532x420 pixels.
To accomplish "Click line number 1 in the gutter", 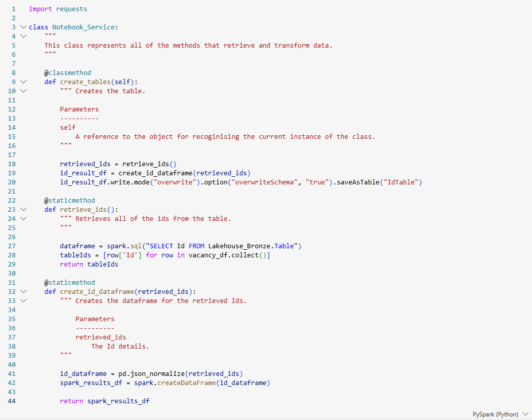I will [x=13, y=9].
